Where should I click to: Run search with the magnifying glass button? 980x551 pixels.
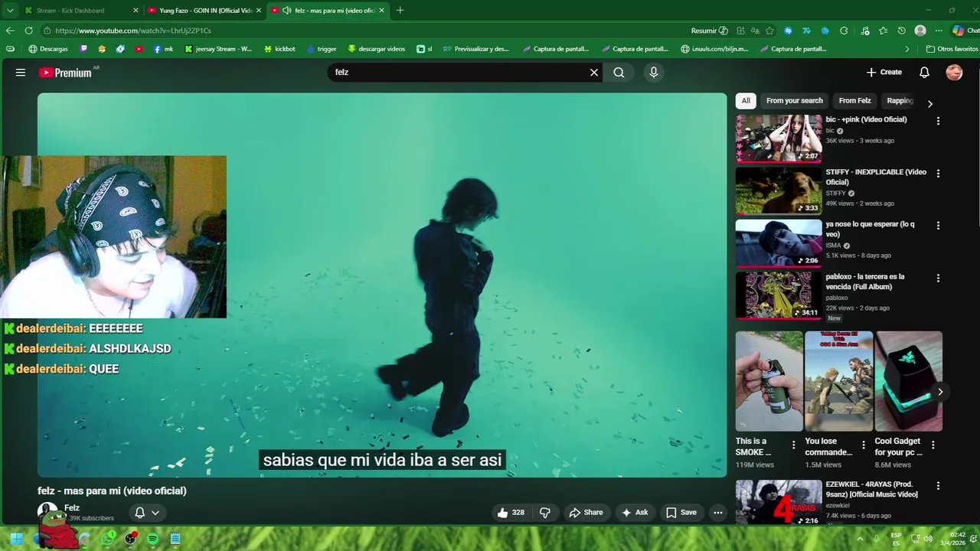pos(619,73)
